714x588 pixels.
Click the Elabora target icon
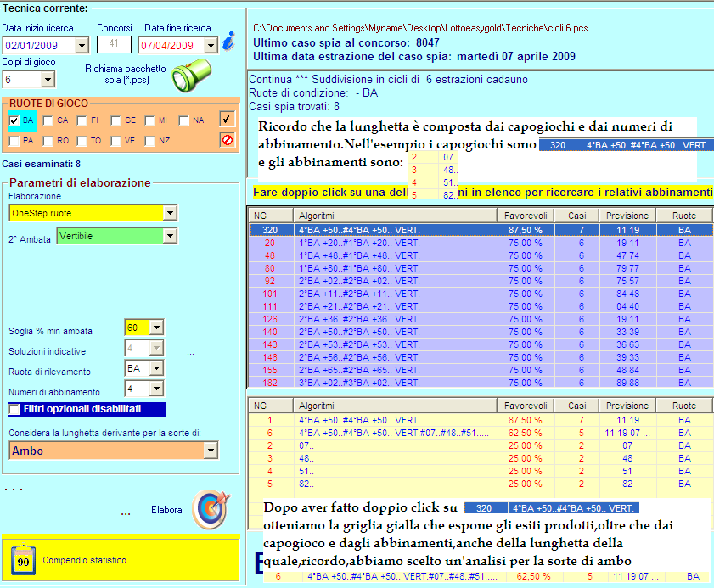click(x=209, y=509)
